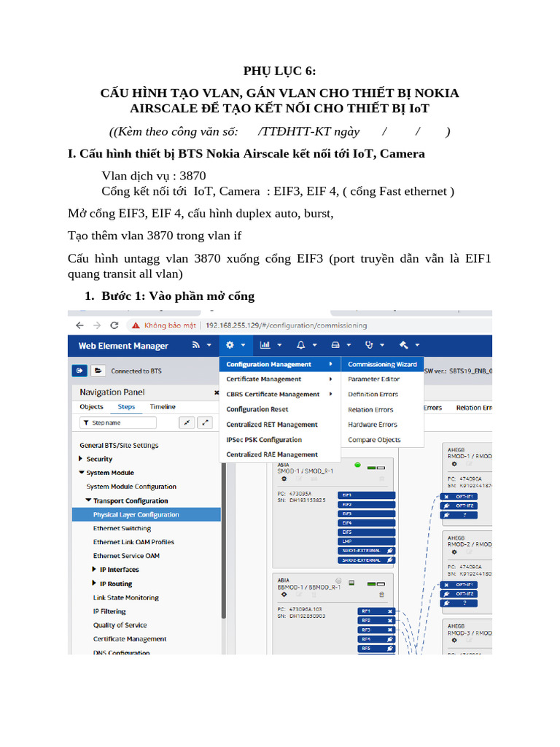Choose Configuration Reset in menu
The width and height of the screenshot is (560, 747).
click(x=280, y=409)
